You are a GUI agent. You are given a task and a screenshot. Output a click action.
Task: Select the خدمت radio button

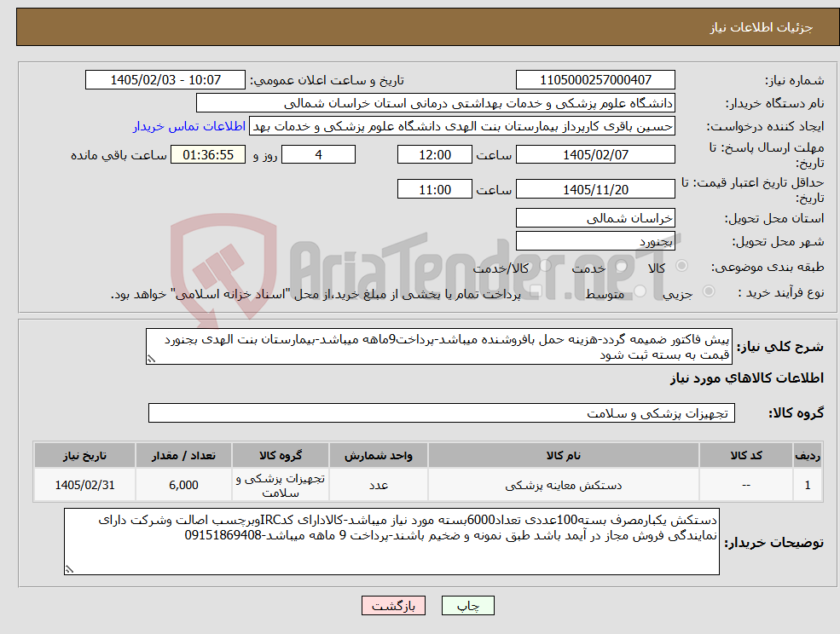pyautogui.click(x=622, y=266)
